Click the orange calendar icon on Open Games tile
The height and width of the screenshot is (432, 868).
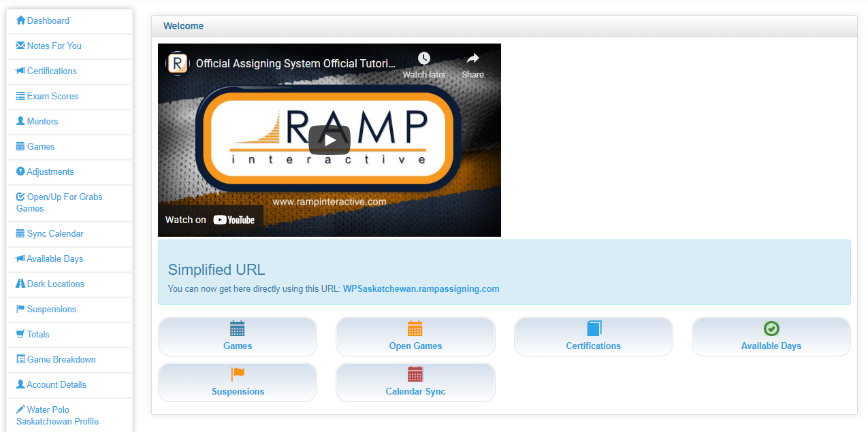point(415,329)
